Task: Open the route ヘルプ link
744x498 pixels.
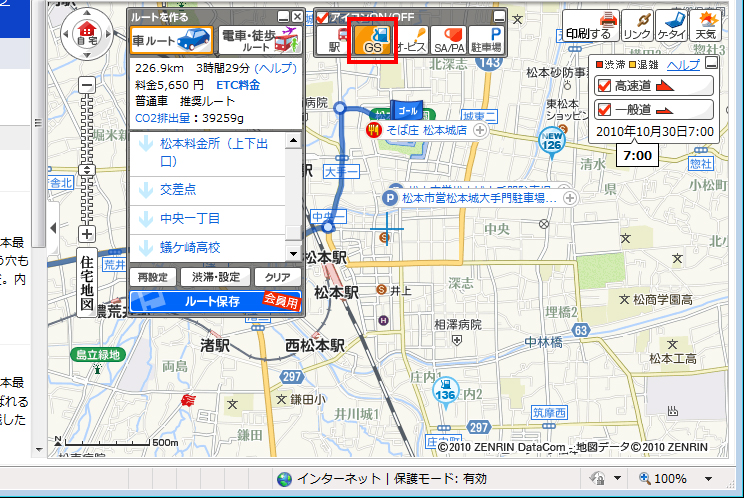Action: (x=276, y=68)
